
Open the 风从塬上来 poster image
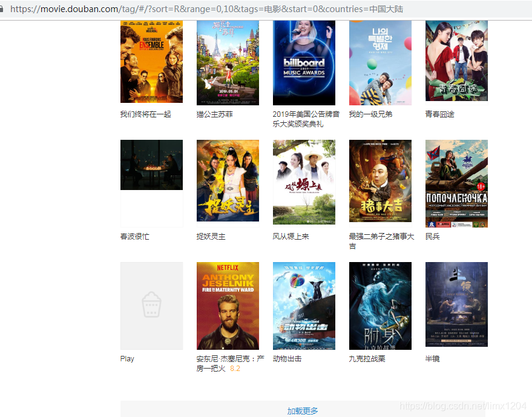pyautogui.click(x=304, y=182)
